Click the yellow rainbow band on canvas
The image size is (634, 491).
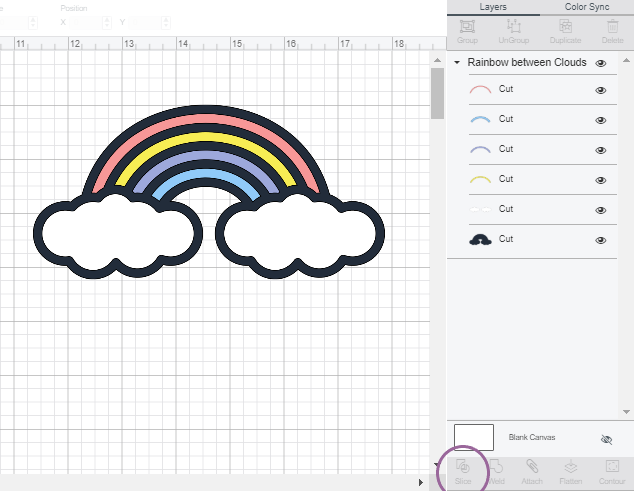pyautogui.click(x=205, y=137)
